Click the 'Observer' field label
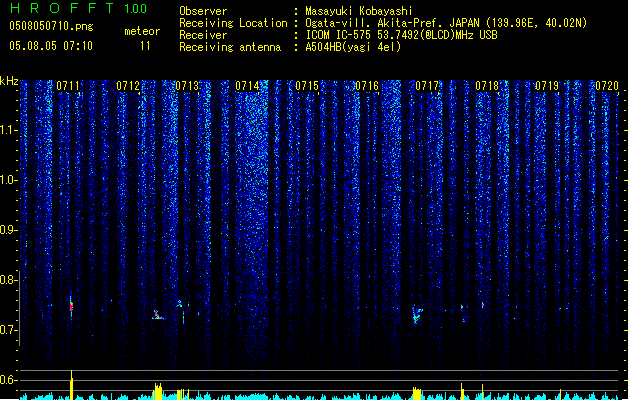Image resolution: width=629 pixels, height=400 pixels. [x=203, y=11]
